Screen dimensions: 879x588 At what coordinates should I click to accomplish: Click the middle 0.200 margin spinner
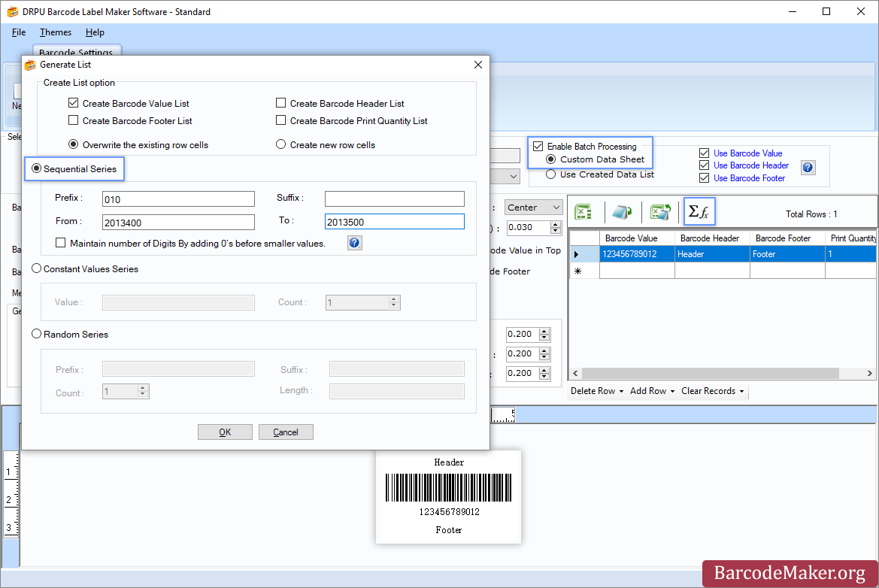[x=544, y=353]
